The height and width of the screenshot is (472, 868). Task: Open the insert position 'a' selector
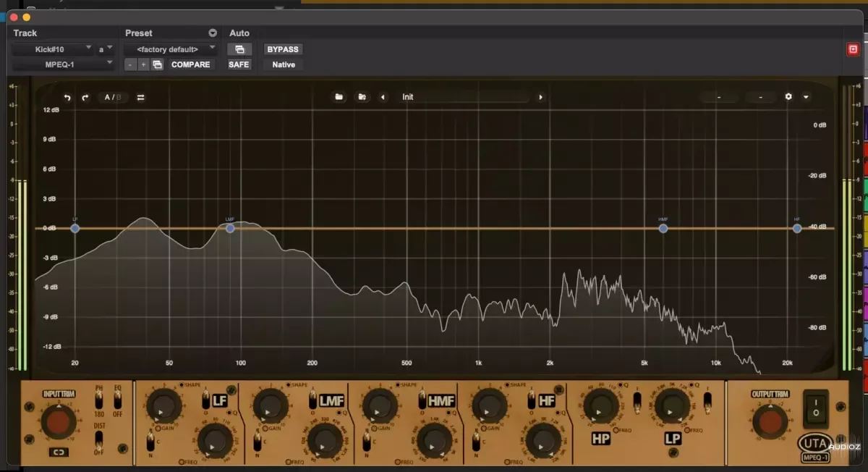(106, 49)
